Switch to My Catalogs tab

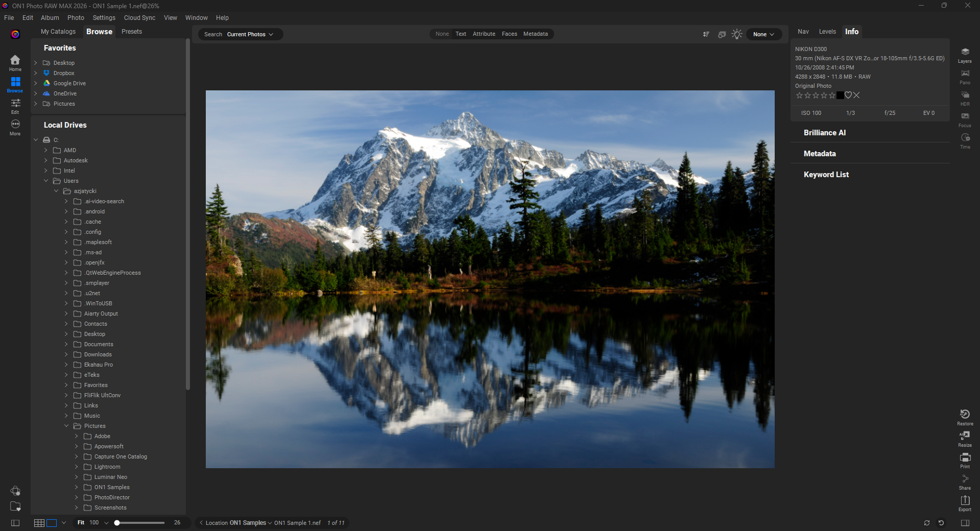(58, 32)
